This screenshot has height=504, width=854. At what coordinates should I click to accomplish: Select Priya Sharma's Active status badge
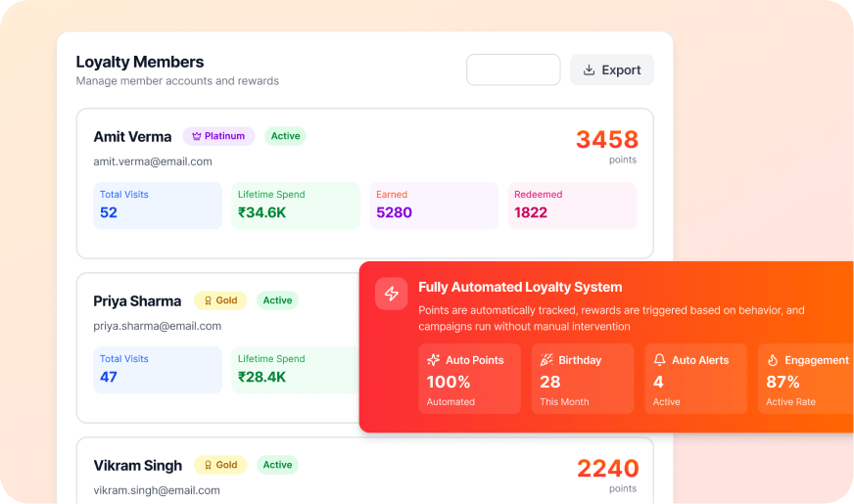[277, 300]
